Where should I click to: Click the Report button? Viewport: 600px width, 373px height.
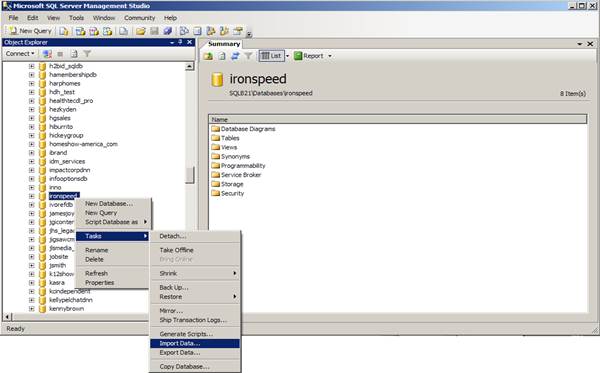(309, 56)
